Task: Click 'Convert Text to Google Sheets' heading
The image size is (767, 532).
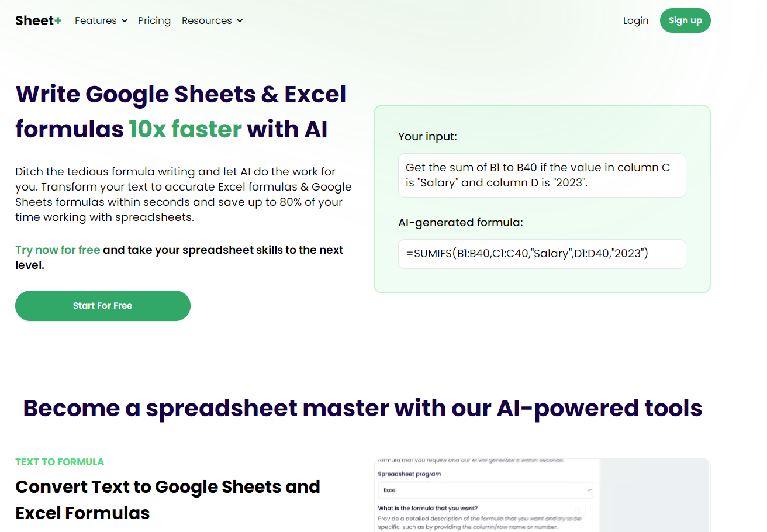Action: [168, 500]
